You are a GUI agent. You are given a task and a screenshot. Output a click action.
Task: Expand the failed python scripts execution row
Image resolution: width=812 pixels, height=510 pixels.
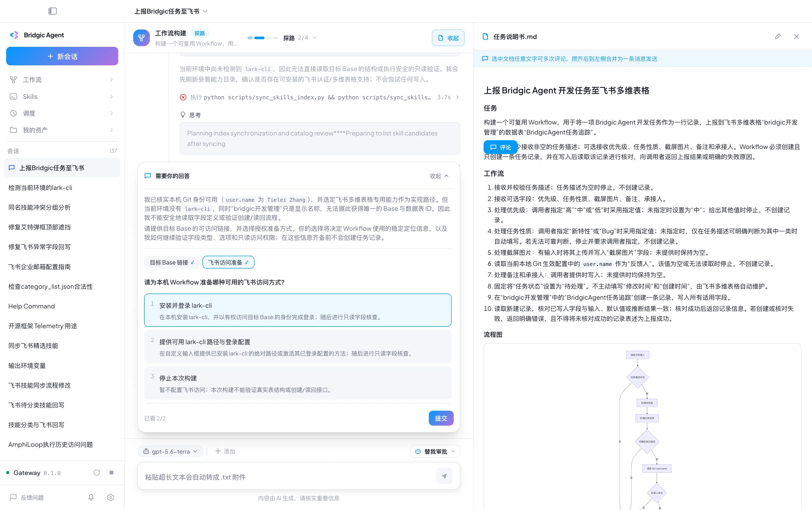click(x=320, y=97)
